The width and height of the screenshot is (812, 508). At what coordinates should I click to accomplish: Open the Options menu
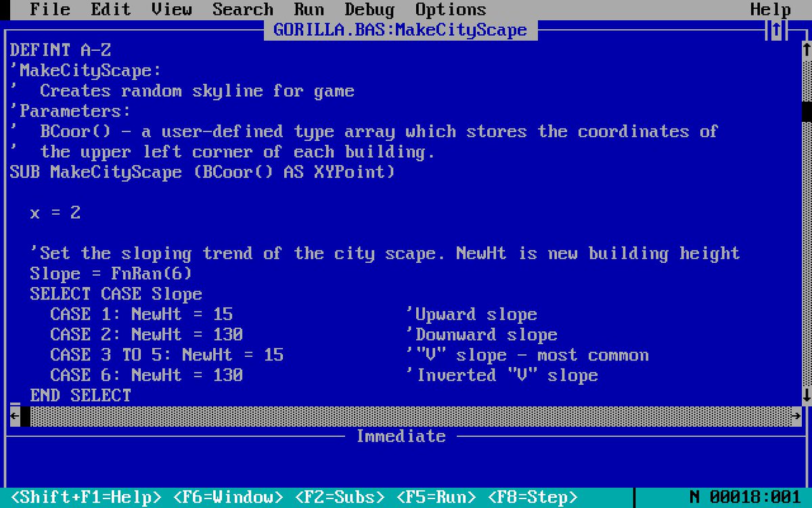(451, 9)
